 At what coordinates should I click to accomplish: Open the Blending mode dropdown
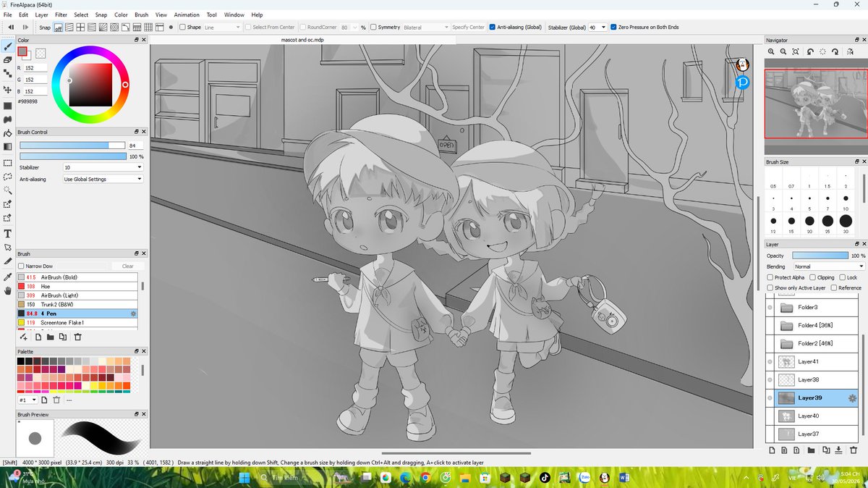(829, 266)
